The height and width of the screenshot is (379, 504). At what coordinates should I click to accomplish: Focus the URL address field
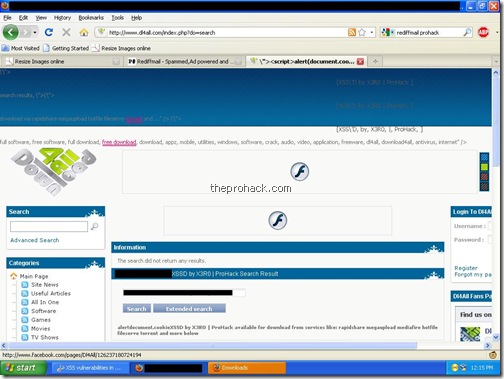pos(227,32)
